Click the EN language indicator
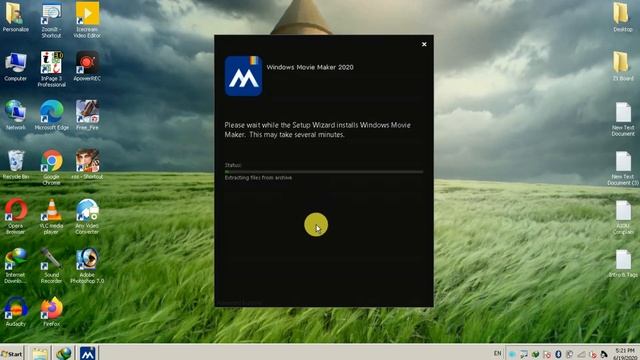Screen dimensions: 640x360 (497, 353)
